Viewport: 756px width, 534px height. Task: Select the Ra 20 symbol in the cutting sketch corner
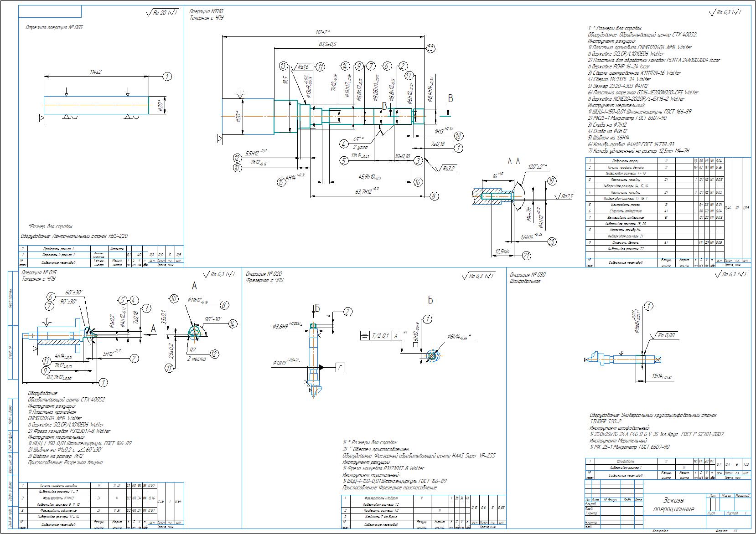click(162, 13)
